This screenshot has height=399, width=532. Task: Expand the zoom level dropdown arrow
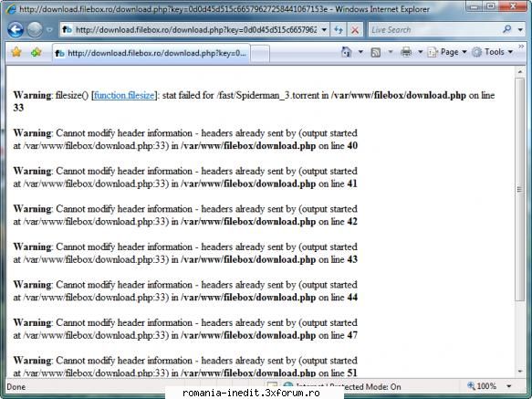tap(509, 386)
